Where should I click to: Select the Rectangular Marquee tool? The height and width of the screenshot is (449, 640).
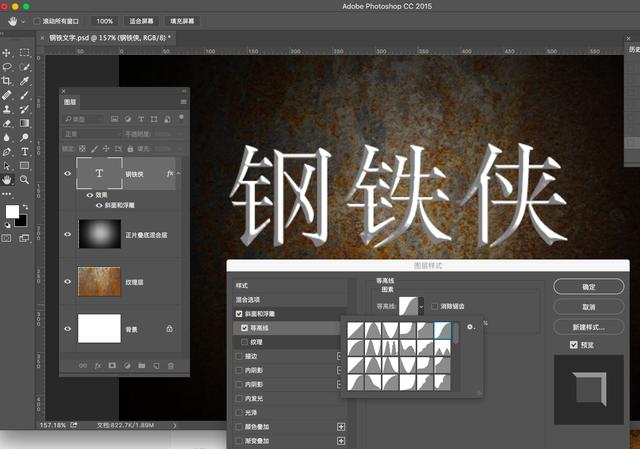(24, 52)
